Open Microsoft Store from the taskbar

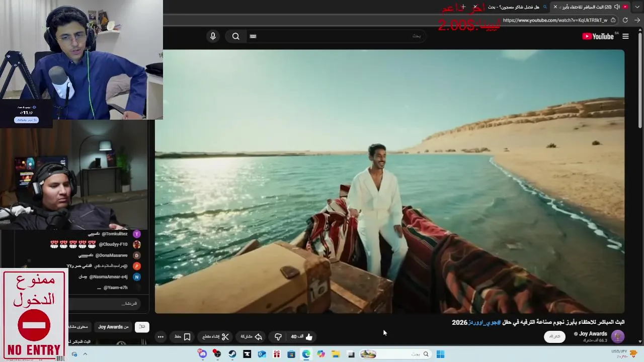pos(291,354)
